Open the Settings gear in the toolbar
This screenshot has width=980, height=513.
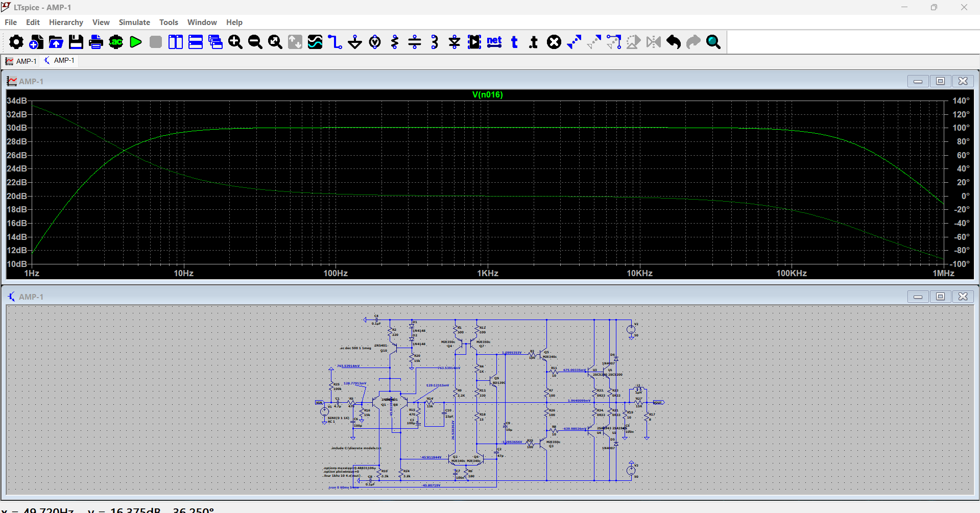pos(16,42)
